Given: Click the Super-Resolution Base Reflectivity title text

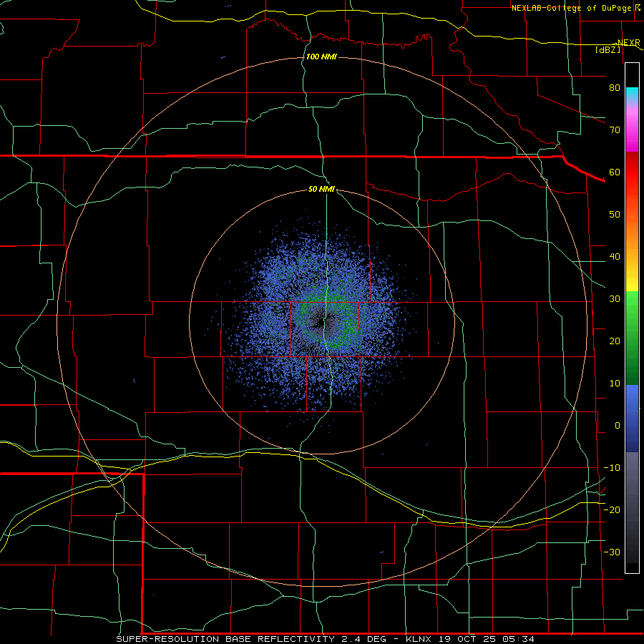Looking at the screenshot, I should click(225, 639).
